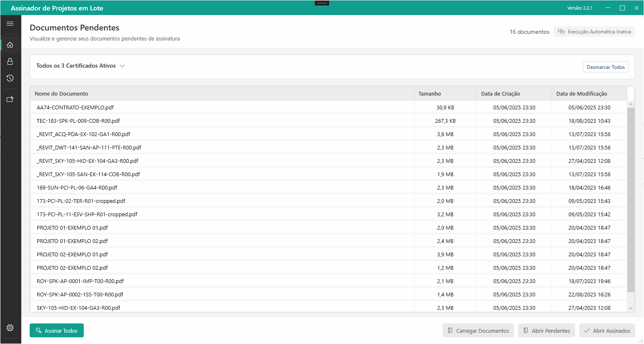Click the export/share icon in the sidebar
Viewport: 644px width, 344px height.
click(x=10, y=99)
